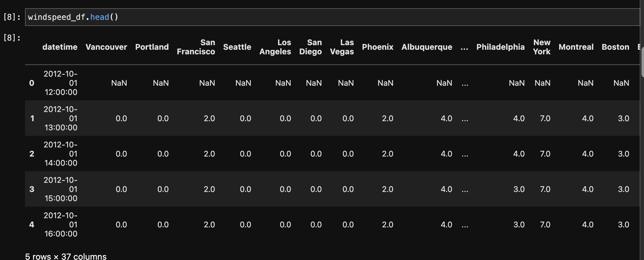Click the Los Angeles column header
Viewport: 644px width, 260px height.
pos(275,47)
